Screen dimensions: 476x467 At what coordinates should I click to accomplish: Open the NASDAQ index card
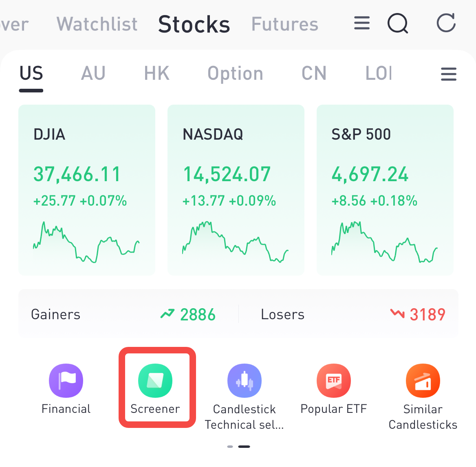point(236,190)
